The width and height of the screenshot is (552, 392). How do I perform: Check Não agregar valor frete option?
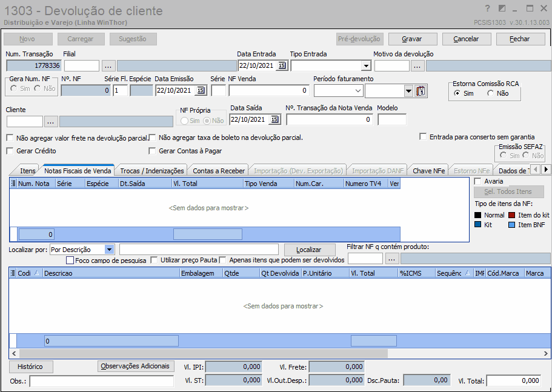tap(10, 138)
